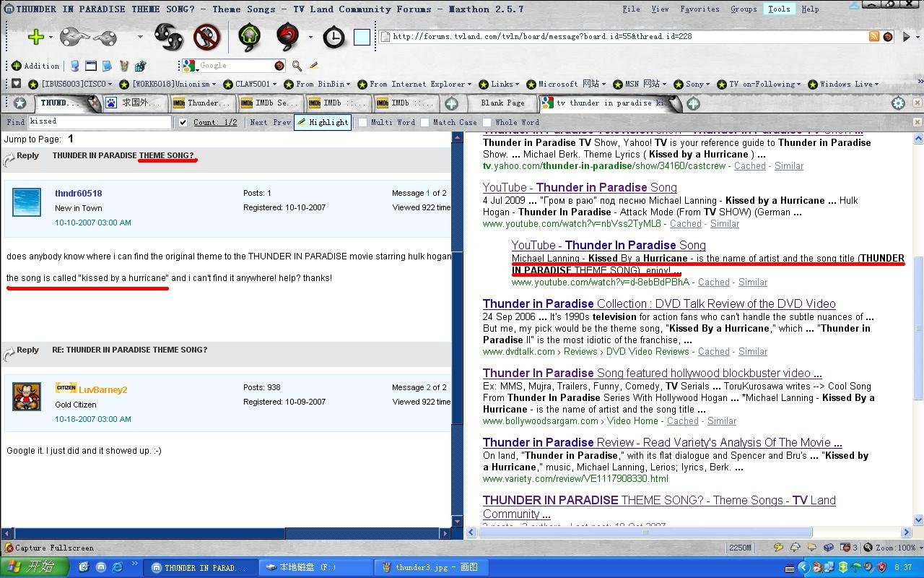Screen dimensions: 924x578
Task: Click the red undo arrow icon
Action: (x=288, y=37)
